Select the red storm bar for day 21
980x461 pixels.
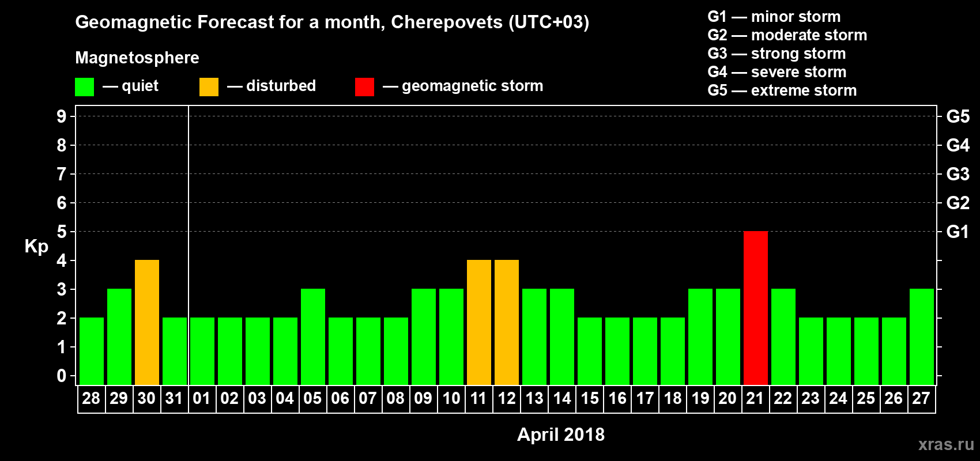756,308
